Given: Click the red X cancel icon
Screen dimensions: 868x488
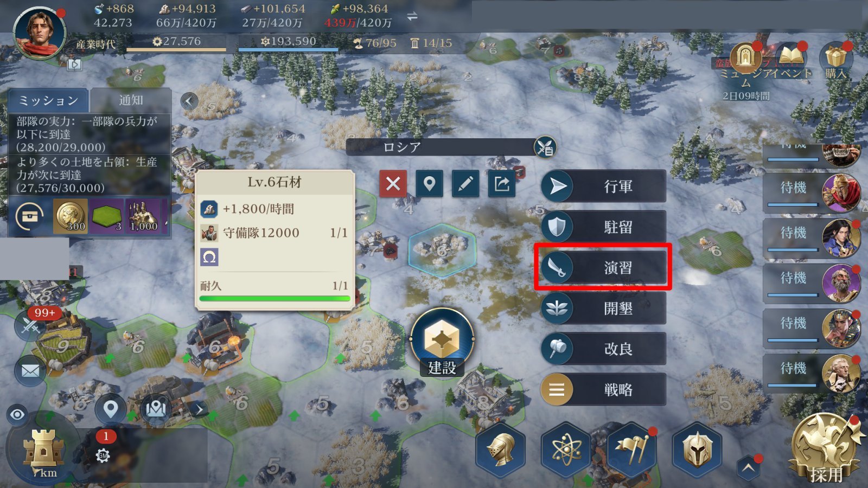Looking at the screenshot, I should click(x=393, y=184).
